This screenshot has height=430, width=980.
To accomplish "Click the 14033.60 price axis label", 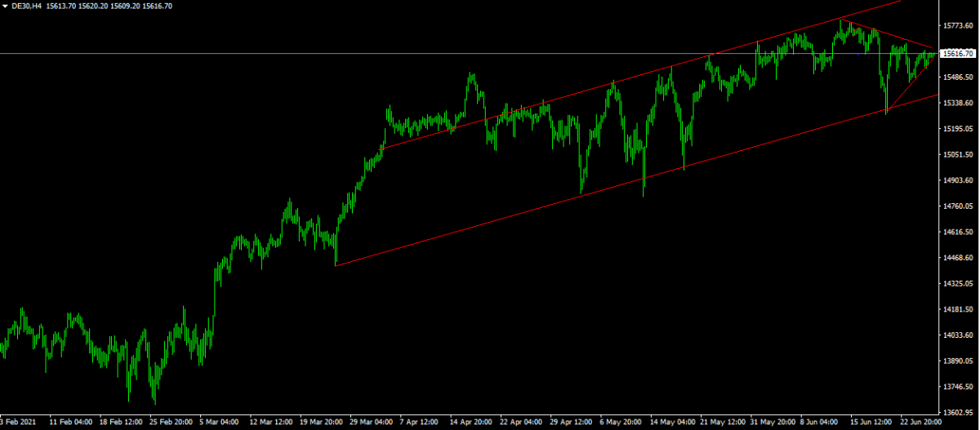I will point(958,335).
